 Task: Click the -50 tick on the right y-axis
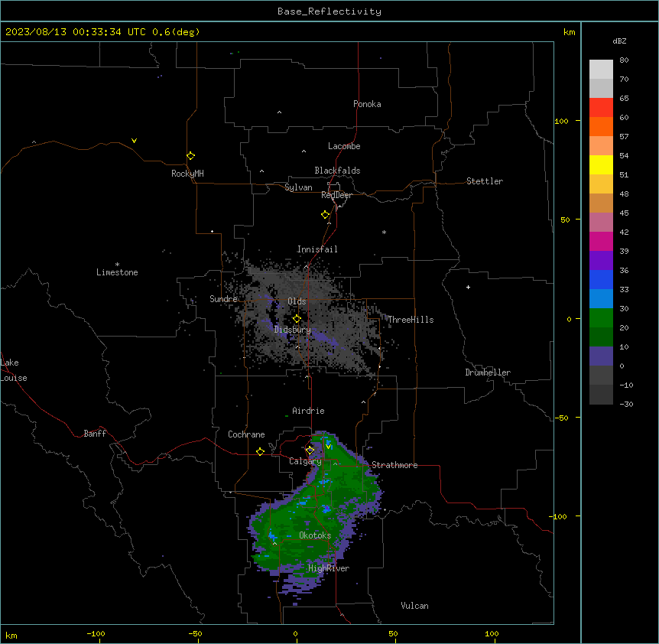pyautogui.click(x=561, y=418)
